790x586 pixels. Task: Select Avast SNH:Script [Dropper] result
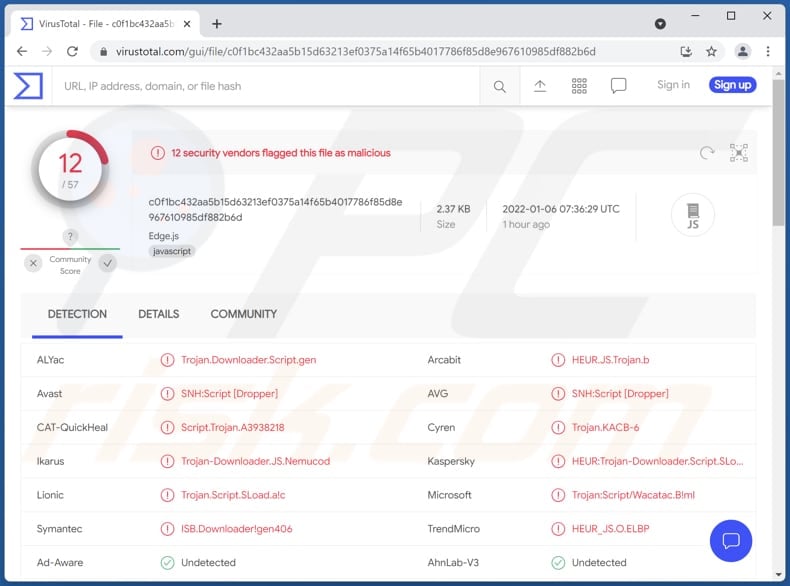pos(229,394)
